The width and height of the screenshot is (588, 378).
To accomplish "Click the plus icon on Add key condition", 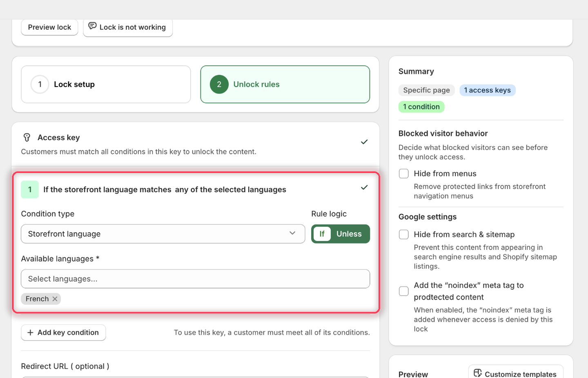I will click(30, 333).
